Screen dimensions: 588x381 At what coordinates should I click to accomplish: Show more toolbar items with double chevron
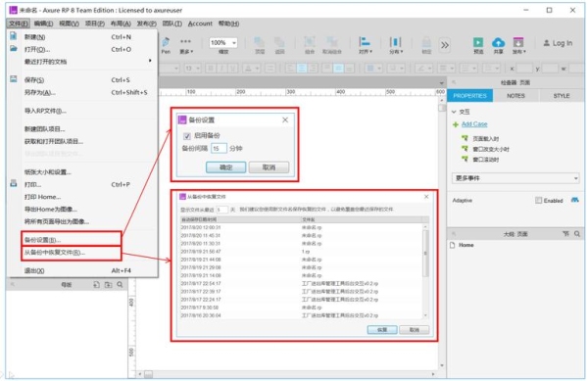444,45
